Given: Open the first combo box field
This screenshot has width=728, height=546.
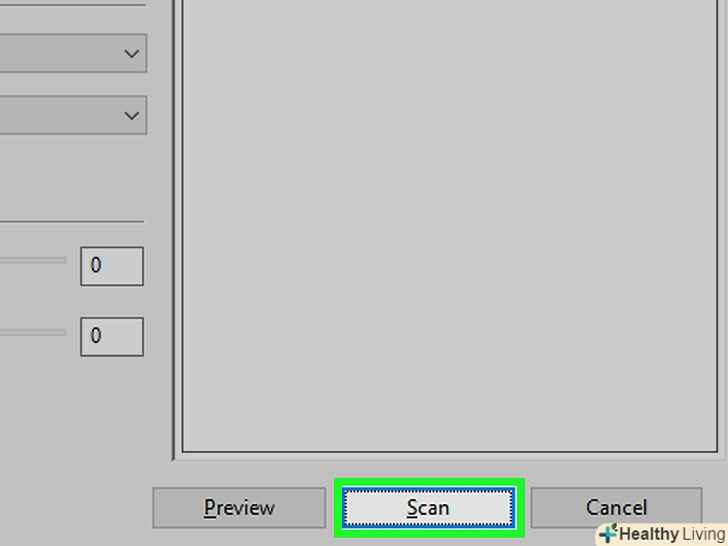Looking at the screenshot, I should 73,53.
